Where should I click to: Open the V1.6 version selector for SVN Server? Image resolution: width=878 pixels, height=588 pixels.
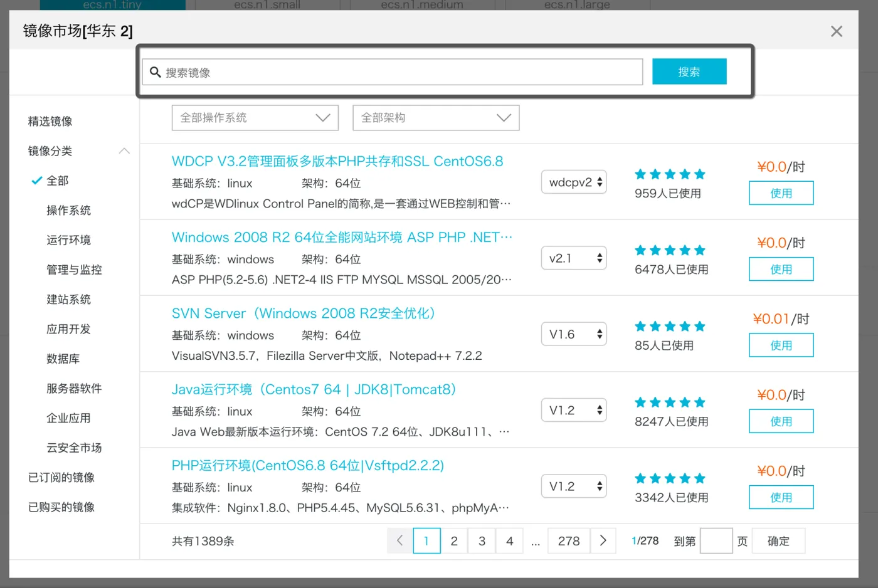coord(574,334)
